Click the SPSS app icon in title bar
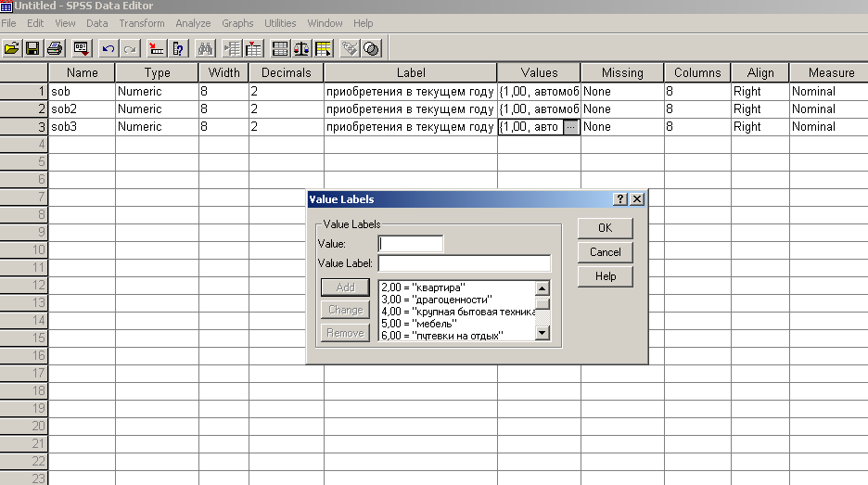The width and height of the screenshot is (868, 485). click(x=6, y=6)
